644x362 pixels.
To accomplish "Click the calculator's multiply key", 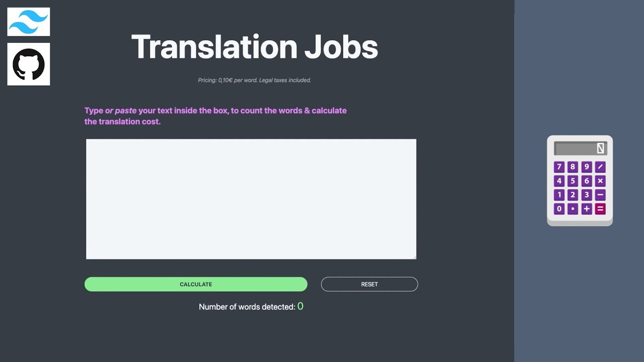I will [x=600, y=181].
